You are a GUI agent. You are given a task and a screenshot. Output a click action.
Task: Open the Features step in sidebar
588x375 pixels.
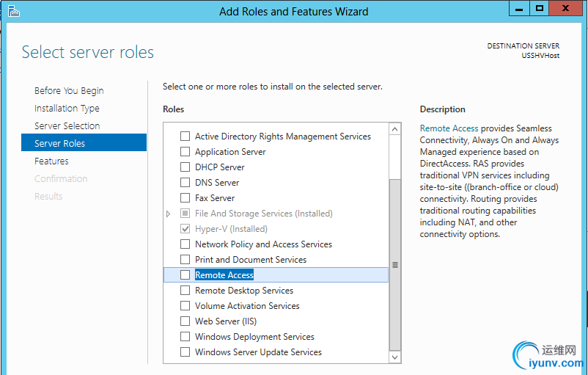(x=51, y=161)
